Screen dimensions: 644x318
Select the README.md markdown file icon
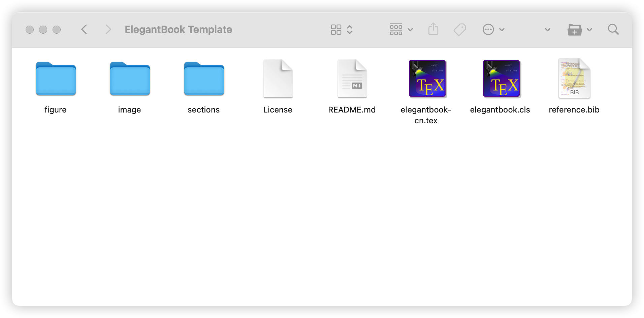pos(352,78)
